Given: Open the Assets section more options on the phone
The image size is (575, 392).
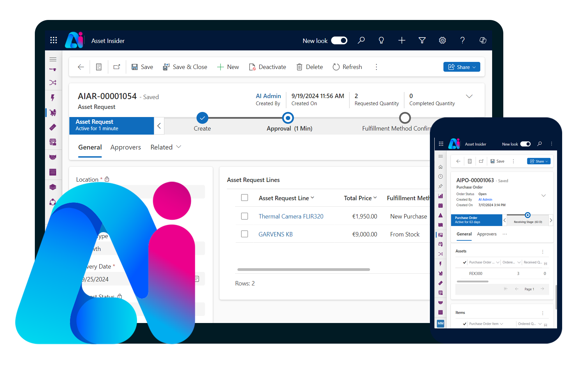Looking at the screenshot, I should (543, 252).
